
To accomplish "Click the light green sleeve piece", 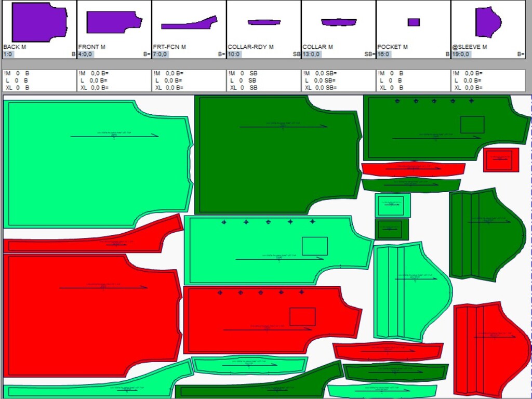I will click(x=410, y=291).
